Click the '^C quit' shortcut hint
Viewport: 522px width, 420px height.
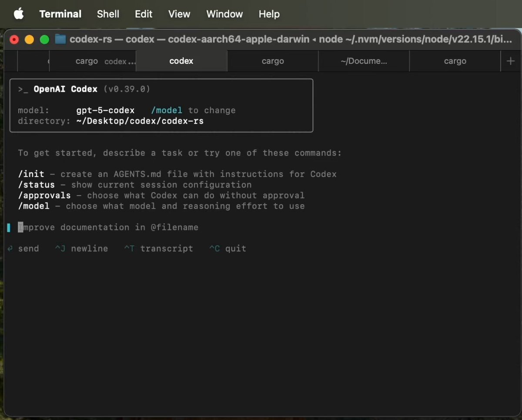pos(228,249)
